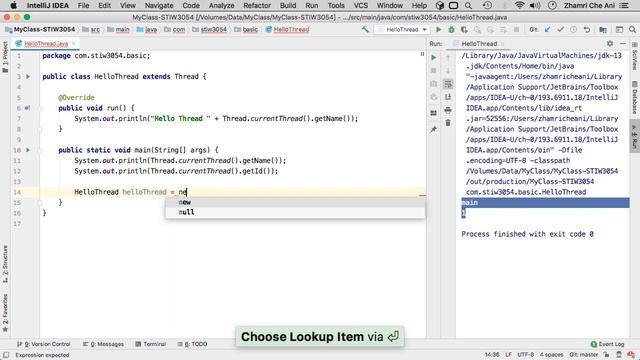Restore layout in the Run panel
Viewport: 640px width, 360px height.
tap(433, 113)
